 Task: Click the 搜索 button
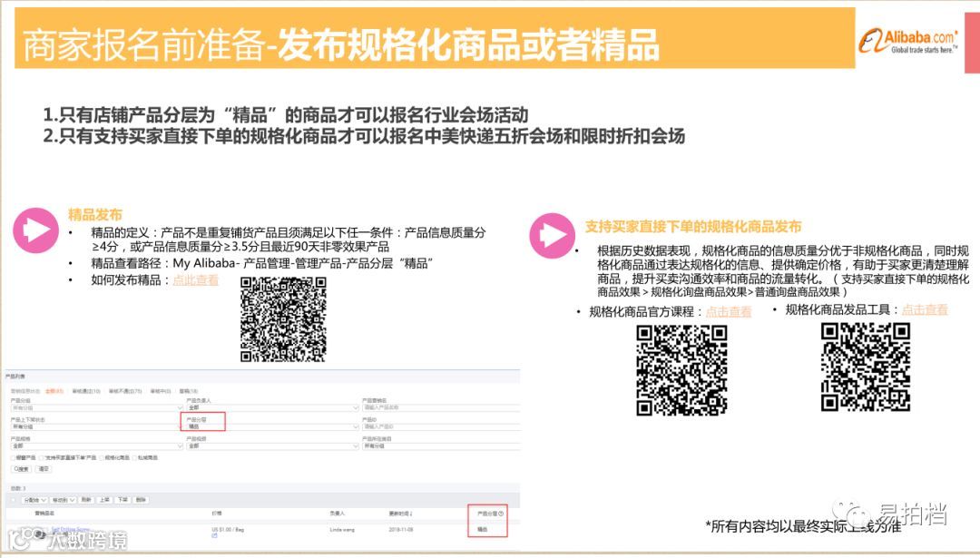click(x=21, y=469)
